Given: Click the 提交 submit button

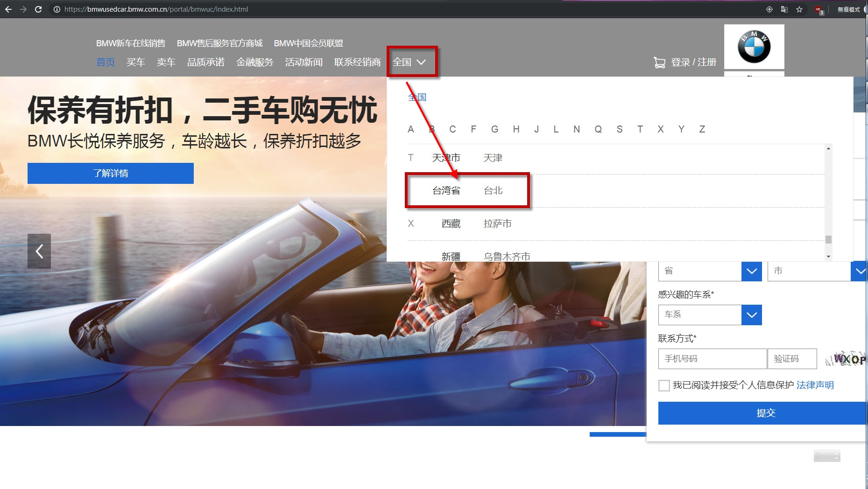Looking at the screenshot, I should tap(763, 413).
